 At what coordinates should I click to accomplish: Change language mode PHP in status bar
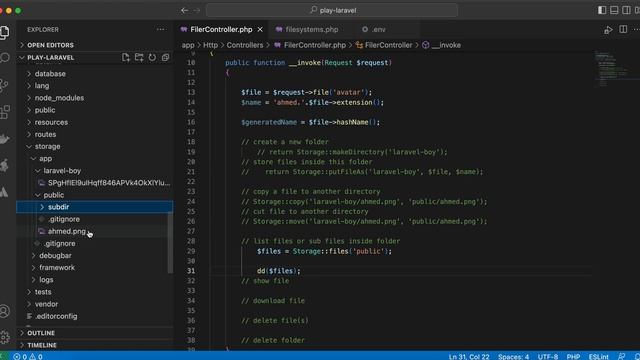[573, 356]
